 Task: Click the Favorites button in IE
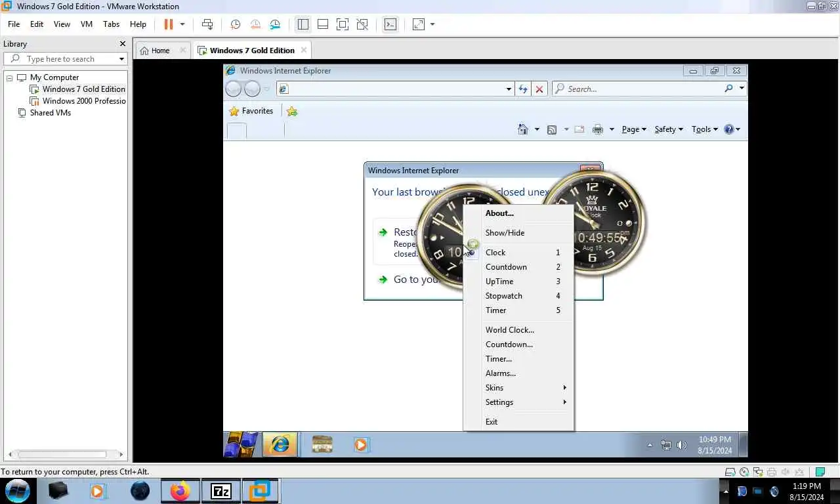coord(251,112)
